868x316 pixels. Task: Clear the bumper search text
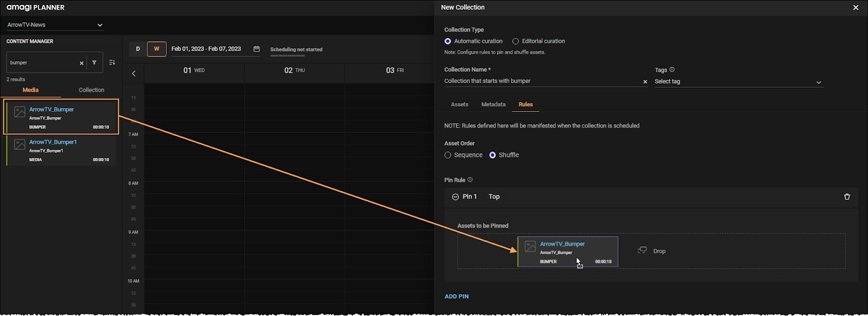(x=81, y=63)
